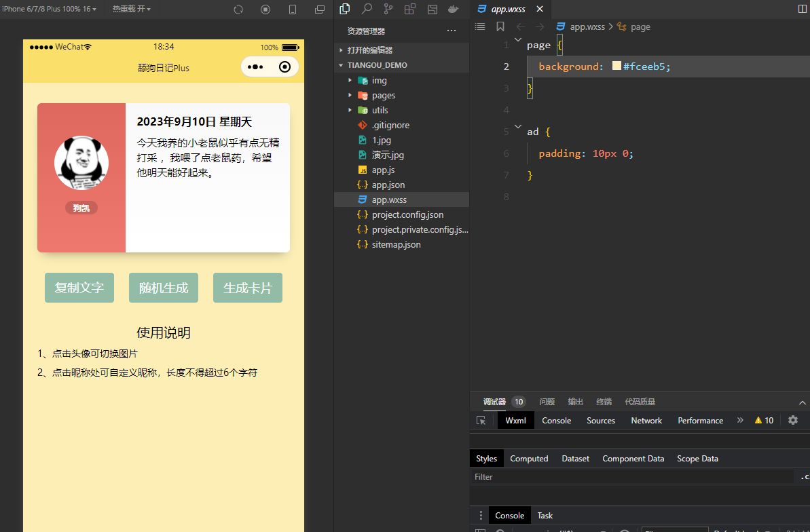The height and width of the screenshot is (532, 810).
Task: Open the iPhone 6/7/8 Plus device dropdown
Action: click(49, 9)
